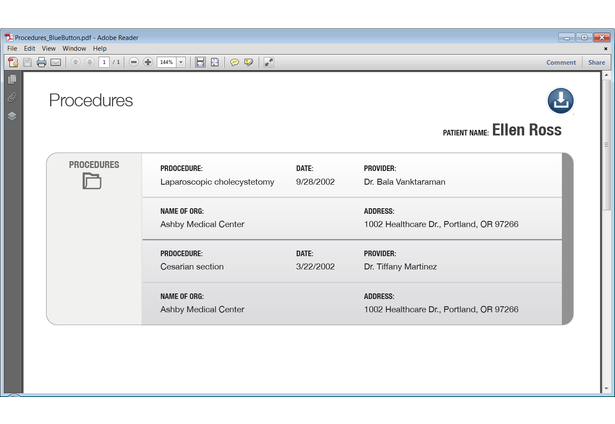Click the Procedures folder icon
This screenshot has width=615, height=424.
point(92,181)
